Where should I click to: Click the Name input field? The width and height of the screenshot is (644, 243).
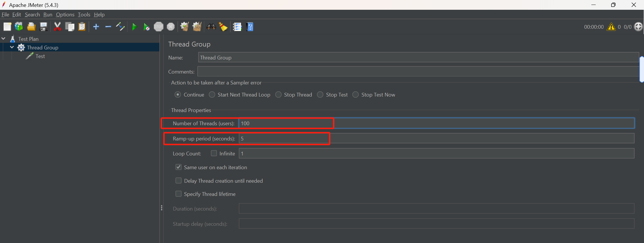coord(418,57)
